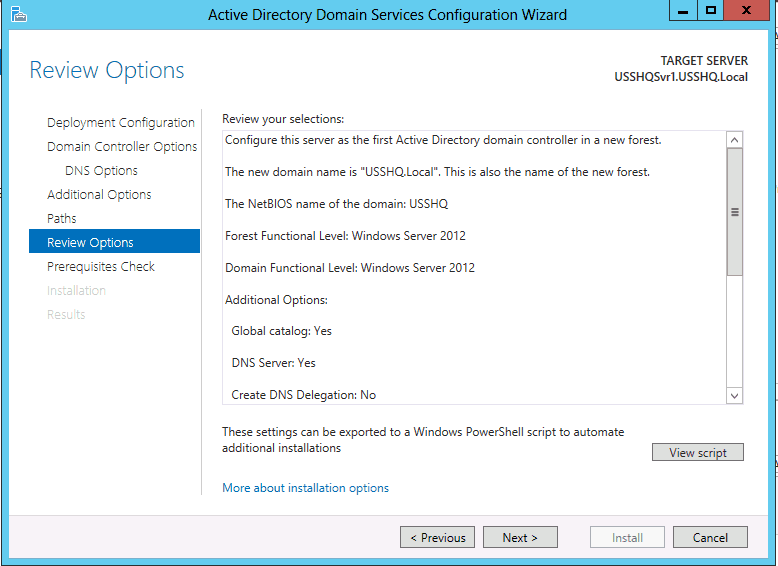This screenshot has width=778, height=566.
Task: Open the Paths step
Action: [x=62, y=218]
